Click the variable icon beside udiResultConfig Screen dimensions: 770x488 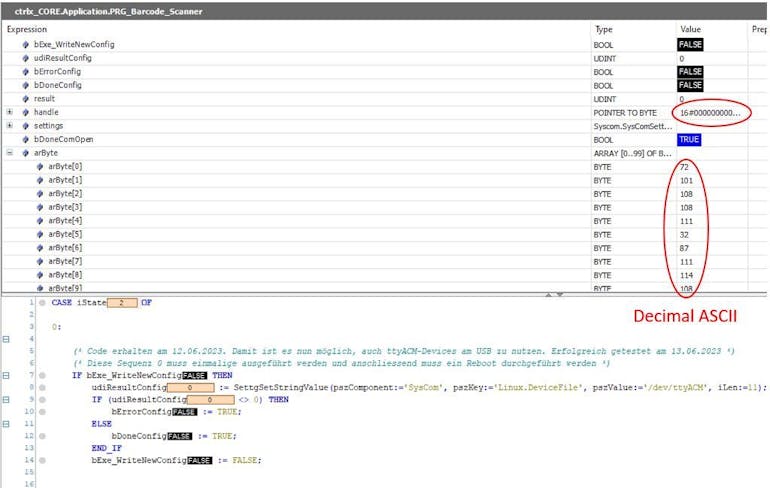[25, 59]
